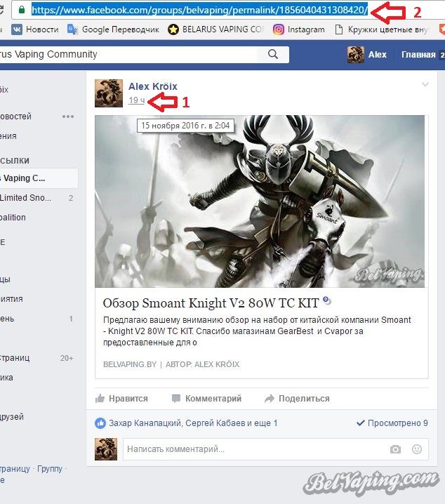The width and height of the screenshot is (445, 504).
Task: Click the Комментарий button
Action: (x=206, y=399)
